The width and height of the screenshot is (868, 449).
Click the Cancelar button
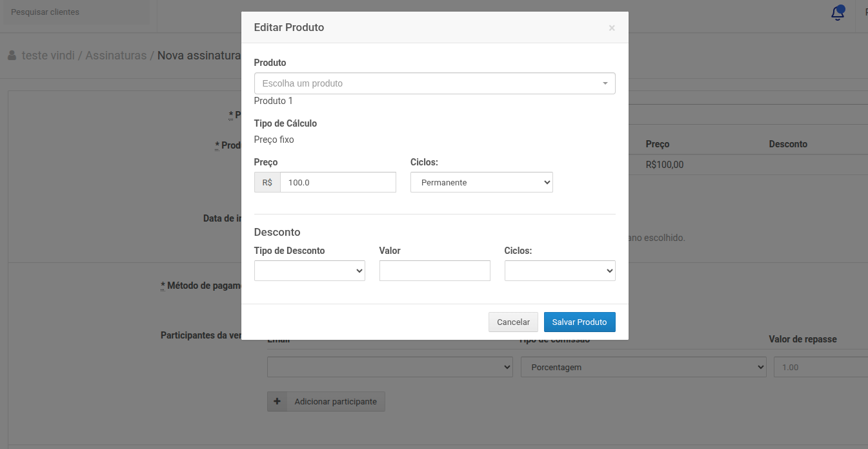tap(512, 322)
